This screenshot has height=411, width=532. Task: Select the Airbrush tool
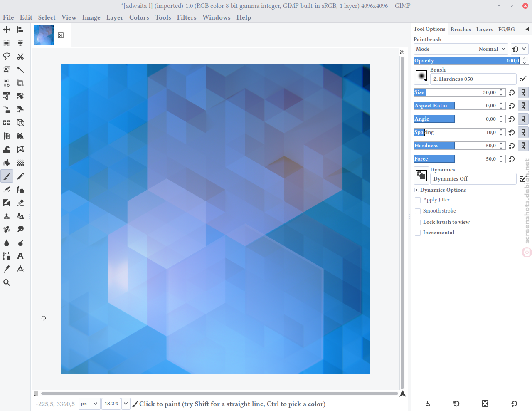[x=7, y=189]
